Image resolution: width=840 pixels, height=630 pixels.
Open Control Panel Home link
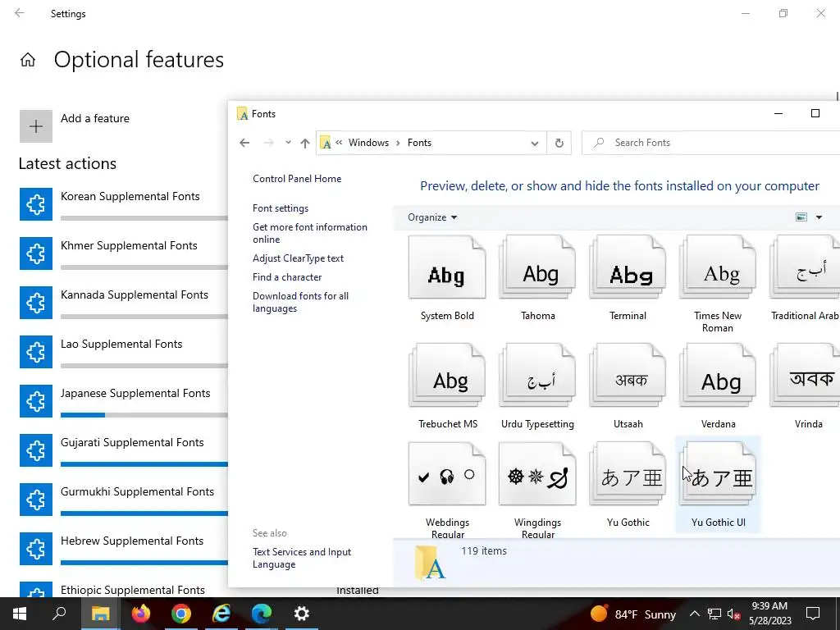297,178
